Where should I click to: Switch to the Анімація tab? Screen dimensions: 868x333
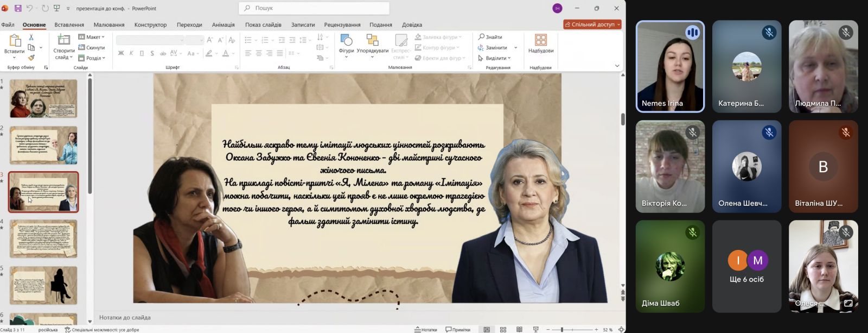pyautogui.click(x=223, y=25)
